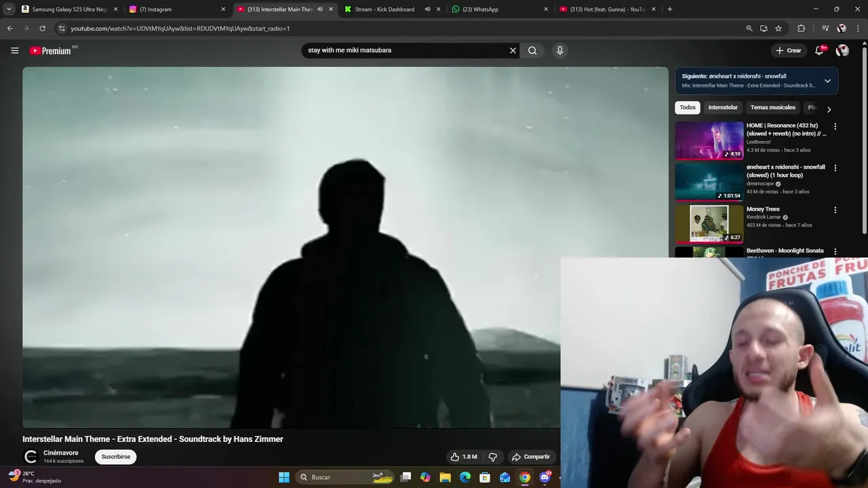Open more options for snowfall 1 hour loop
This screenshot has width=868, height=488.
(x=835, y=168)
